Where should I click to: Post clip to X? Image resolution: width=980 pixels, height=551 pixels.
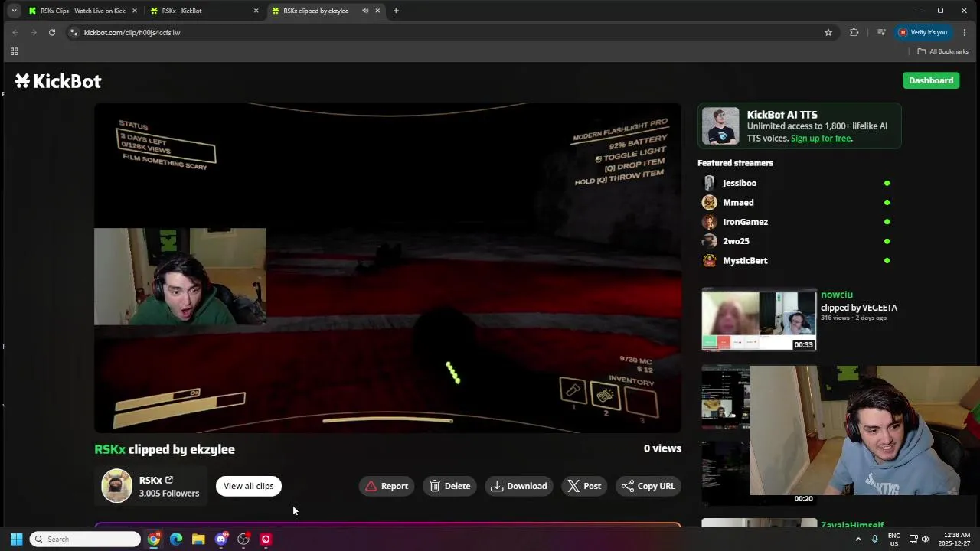[584, 486]
